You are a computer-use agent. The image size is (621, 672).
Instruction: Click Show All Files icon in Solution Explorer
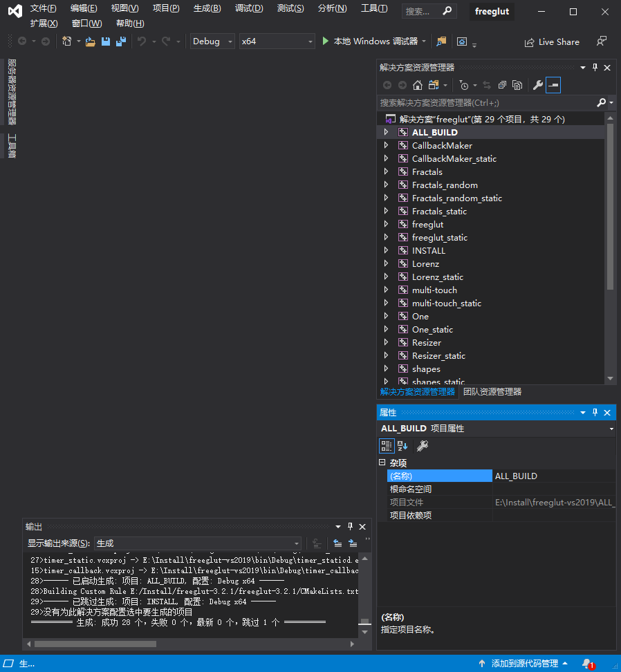click(517, 85)
